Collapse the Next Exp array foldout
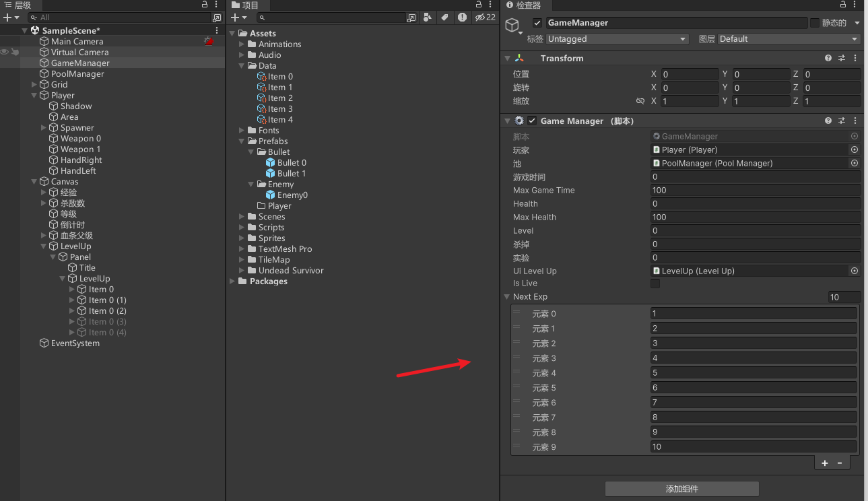Image resolution: width=868 pixels, height=501 pixels. click(507, 297)
